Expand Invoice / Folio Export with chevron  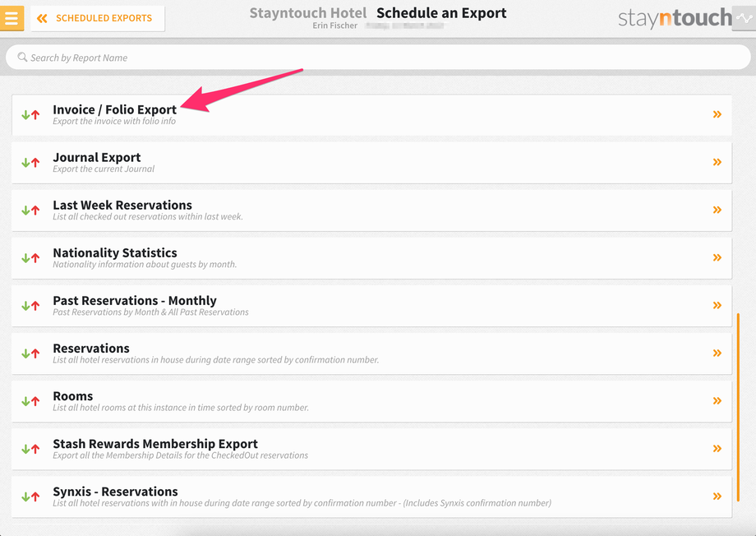tap(717, 114)
